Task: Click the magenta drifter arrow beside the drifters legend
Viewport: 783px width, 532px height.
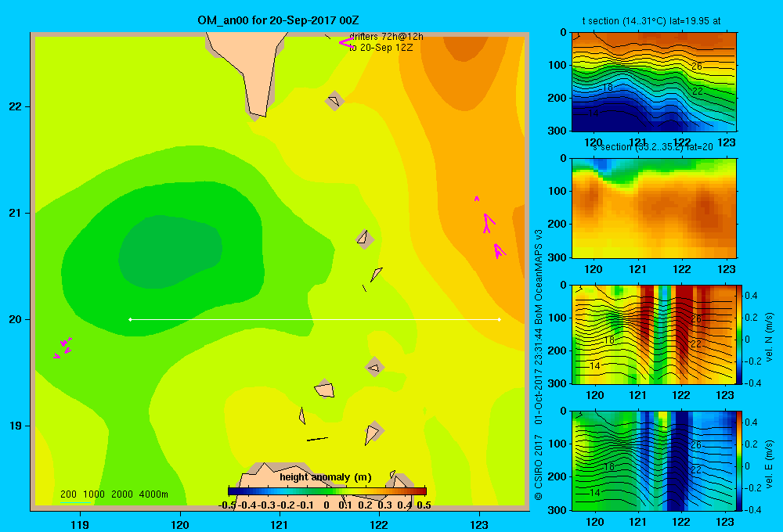Action: point(346,43)
